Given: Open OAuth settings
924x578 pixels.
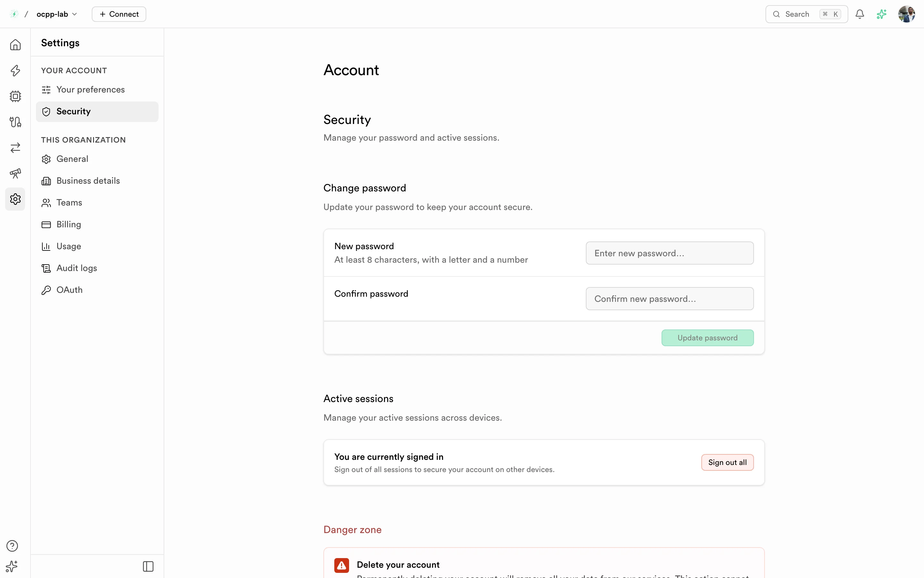Looking at the screenshot, I should (x=97, y=290).
